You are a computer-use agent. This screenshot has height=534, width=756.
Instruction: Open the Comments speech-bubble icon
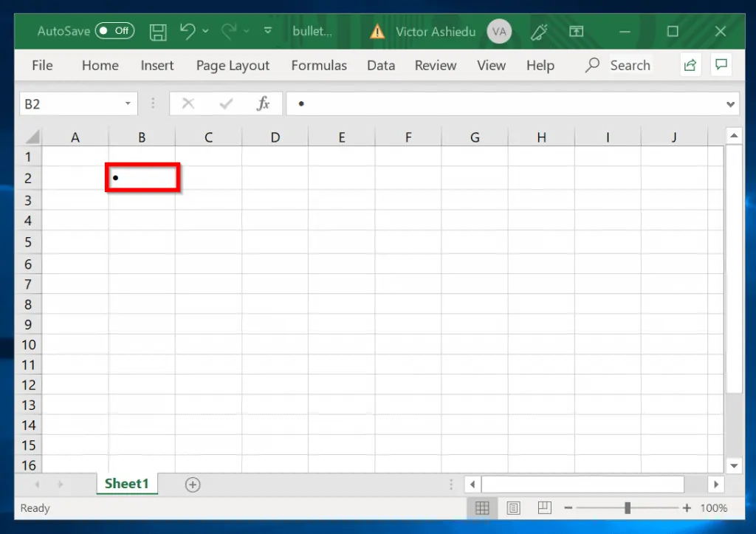tap(721, 65)
